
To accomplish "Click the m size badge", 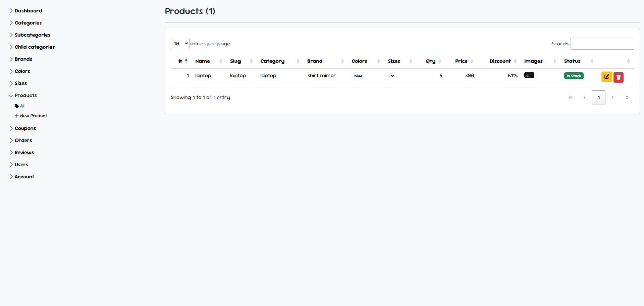I will pyautogui.click(x=392, y=76).
